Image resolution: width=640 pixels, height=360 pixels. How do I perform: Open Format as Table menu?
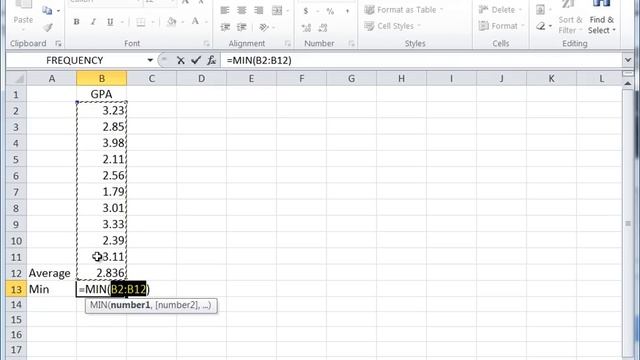pos(404,10)
